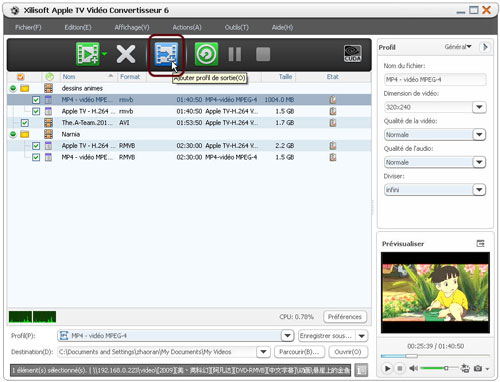500x382 pixels.
Task: Click the state icon of the 1004.0 MB row
Action: [x=333, y=100]
